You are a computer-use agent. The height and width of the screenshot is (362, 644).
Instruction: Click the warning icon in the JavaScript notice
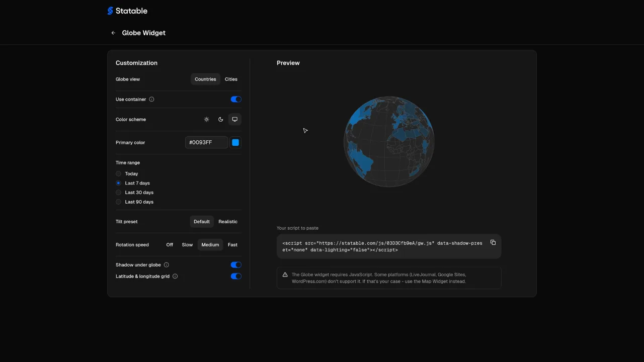click(x=285, y=275)
